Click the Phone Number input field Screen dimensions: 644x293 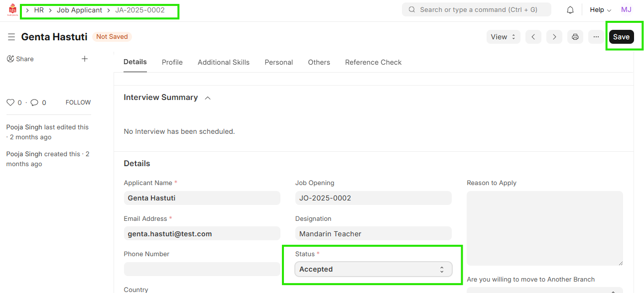(x=202, y=269)
